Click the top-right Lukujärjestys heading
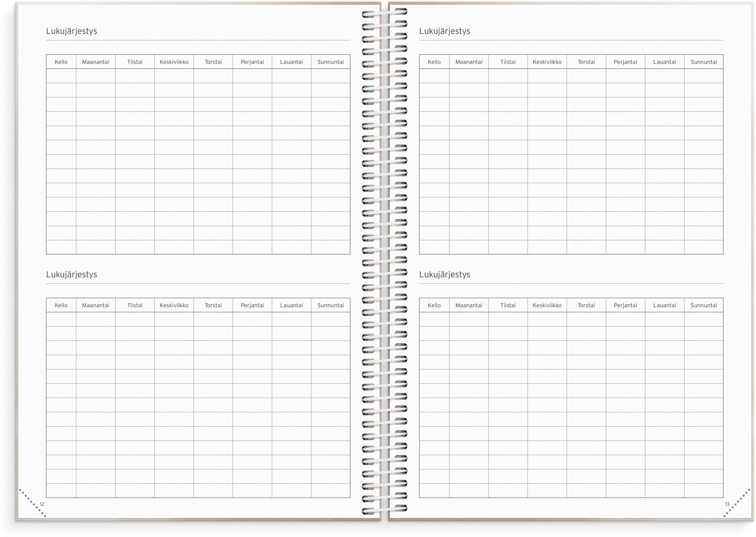This screenshot has width=756, height=537. click(x=444, y=31)
